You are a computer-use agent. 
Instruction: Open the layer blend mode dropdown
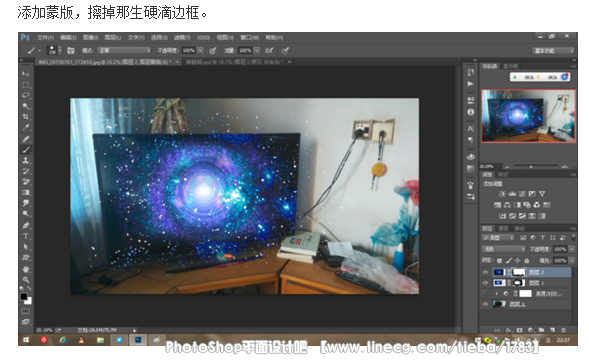504,249
